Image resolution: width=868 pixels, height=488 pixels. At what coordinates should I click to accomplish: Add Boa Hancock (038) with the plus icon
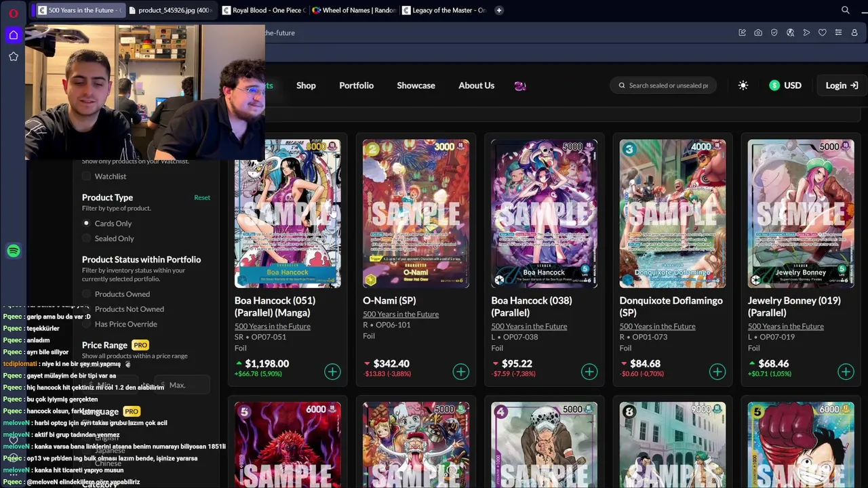coord(589,371)
